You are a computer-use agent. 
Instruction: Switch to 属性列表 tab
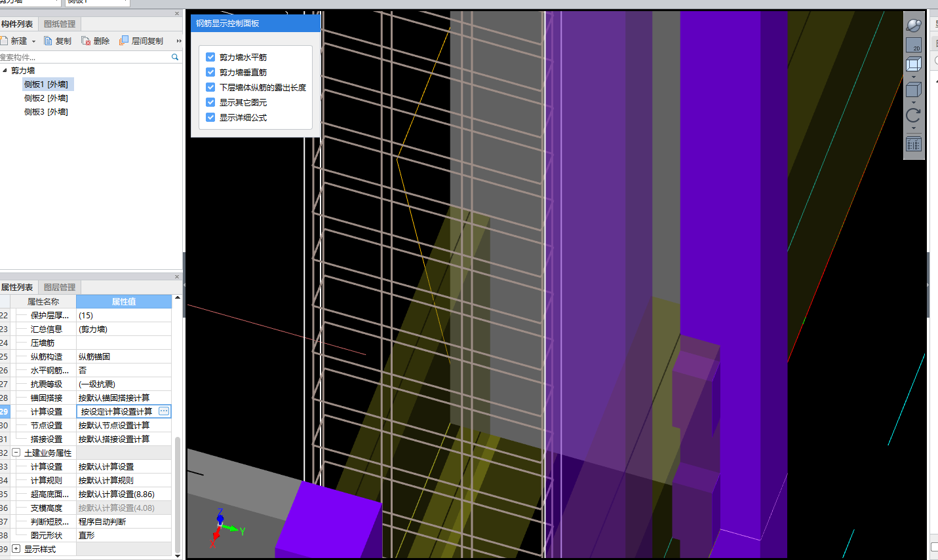pyautogui.click(x=17, y=287)
